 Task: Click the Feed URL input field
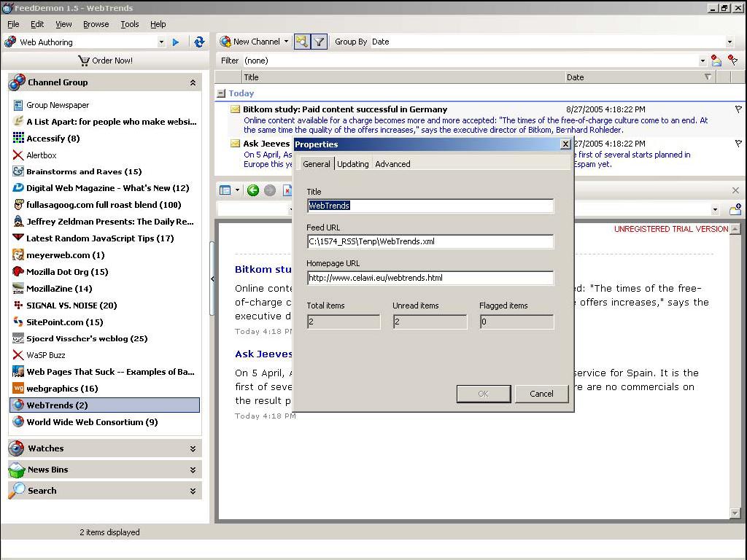(430, 241)
